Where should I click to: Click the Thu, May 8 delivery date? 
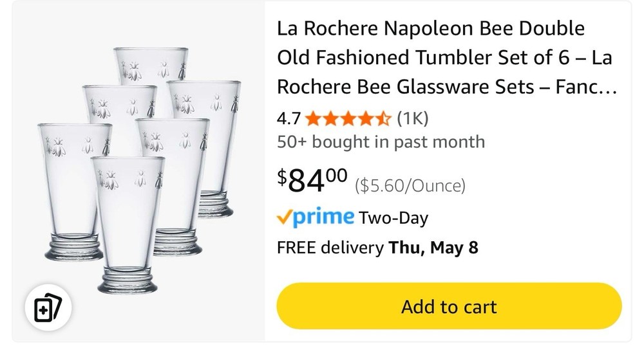tap(433, 248)
